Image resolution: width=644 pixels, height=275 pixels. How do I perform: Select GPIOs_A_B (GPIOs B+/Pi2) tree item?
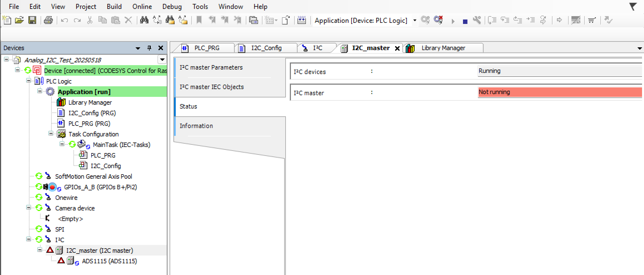(100, 187)
